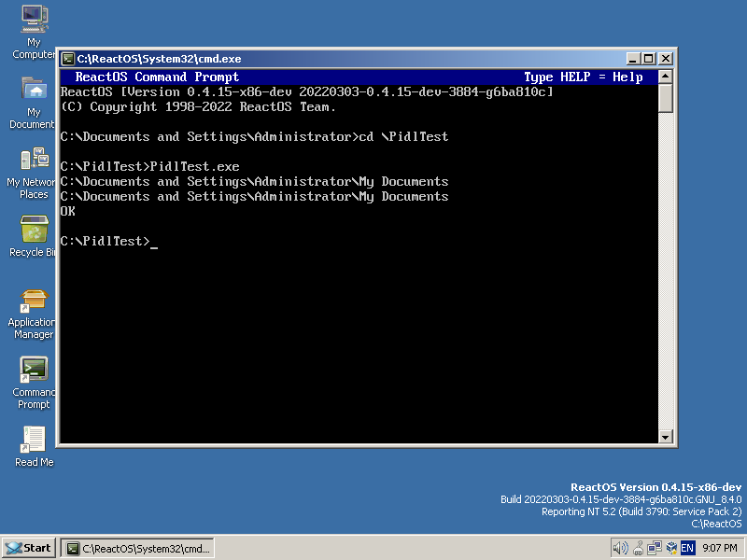The width and height of the screenshot is (747, 560).
Task: Select the Applications Manager desktop icon
Action: [34, 315]
